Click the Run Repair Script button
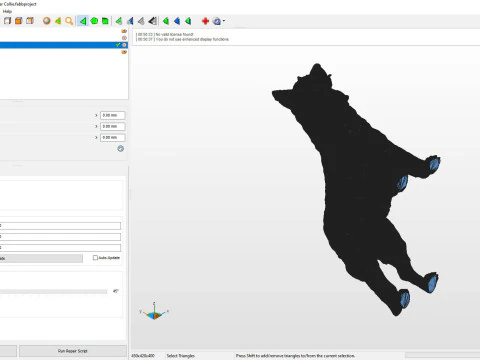The width and height of the screenshot is (480, 360). (x=73, y=351)
